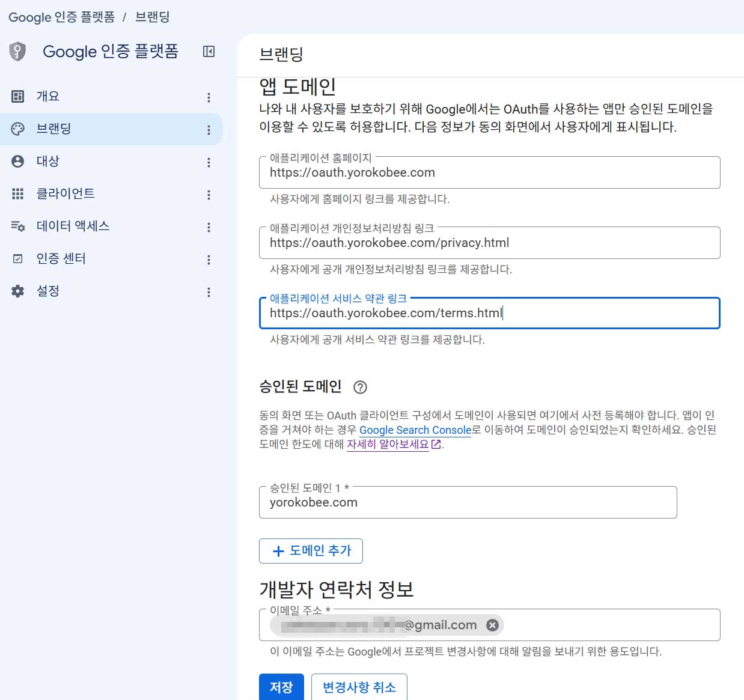Screen dimensions: 744x700
Task: Click the 앱 도메인 heading
Action: pos(297,87)
